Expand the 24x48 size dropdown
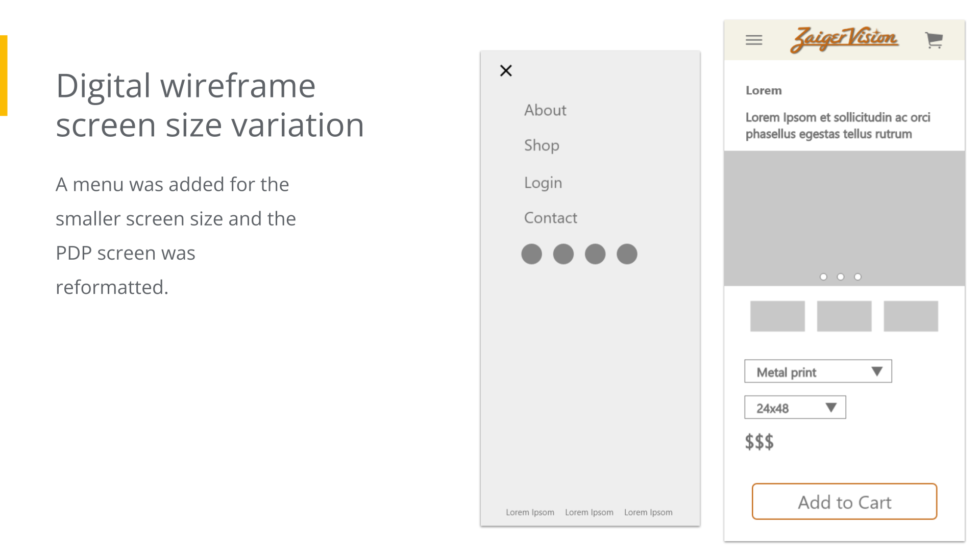 pos(795,408)
